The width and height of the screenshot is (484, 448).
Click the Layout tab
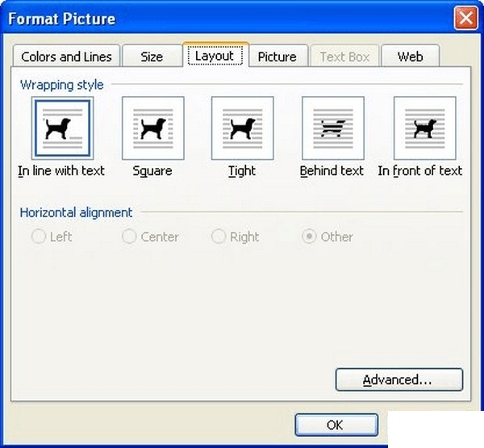[215, 56]
